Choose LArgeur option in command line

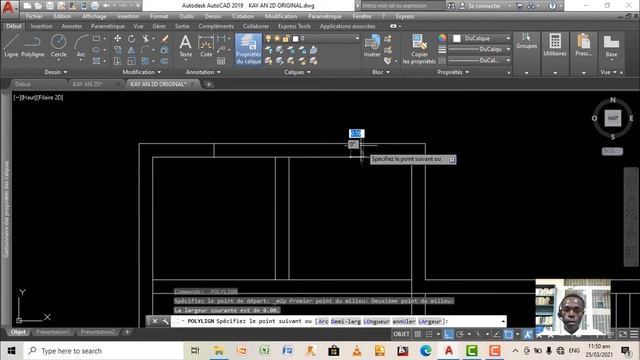(x=430, y=321)
